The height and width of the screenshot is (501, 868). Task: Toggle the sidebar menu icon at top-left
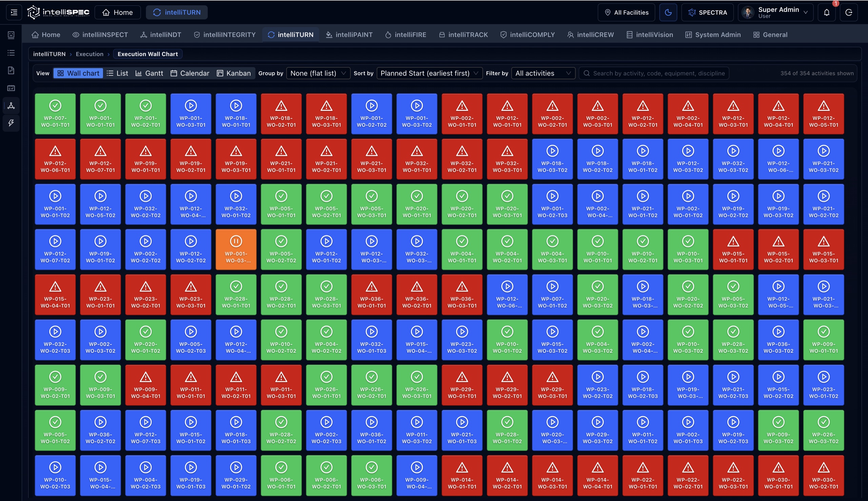point(14,13)
